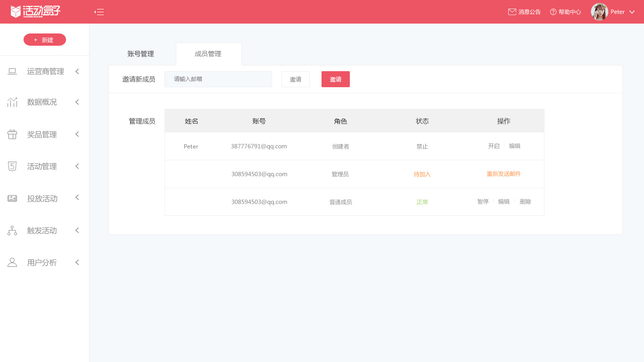The width and height of the screenshot is (644, 362).
Task: Open the Peter user dropdown arrow
Action: pyautogui.click(x=632, y=12)
